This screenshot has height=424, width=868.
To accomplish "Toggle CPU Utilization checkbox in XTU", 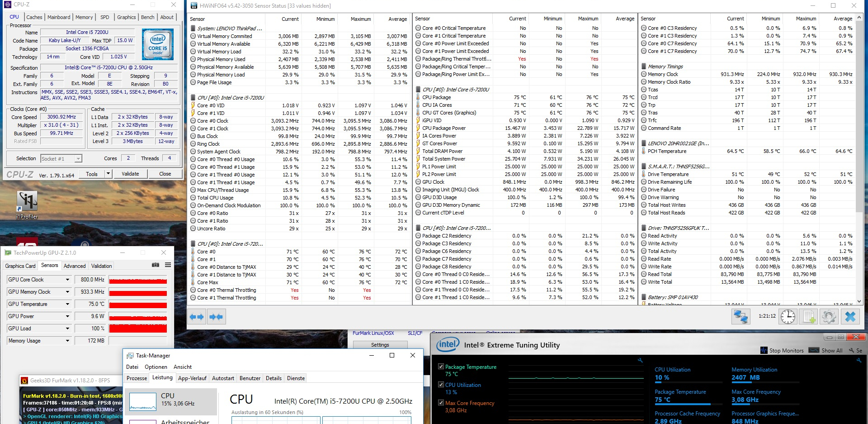I will pos(441,385).
